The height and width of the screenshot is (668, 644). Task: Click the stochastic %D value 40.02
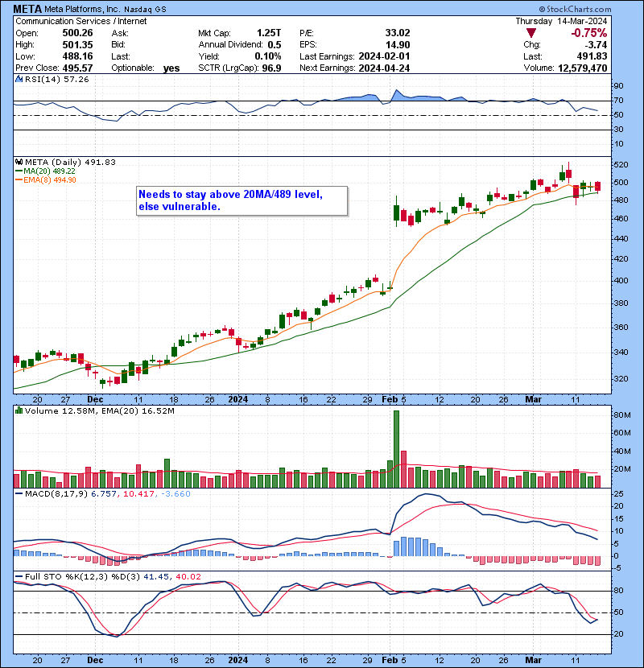[x=188, y=576]
